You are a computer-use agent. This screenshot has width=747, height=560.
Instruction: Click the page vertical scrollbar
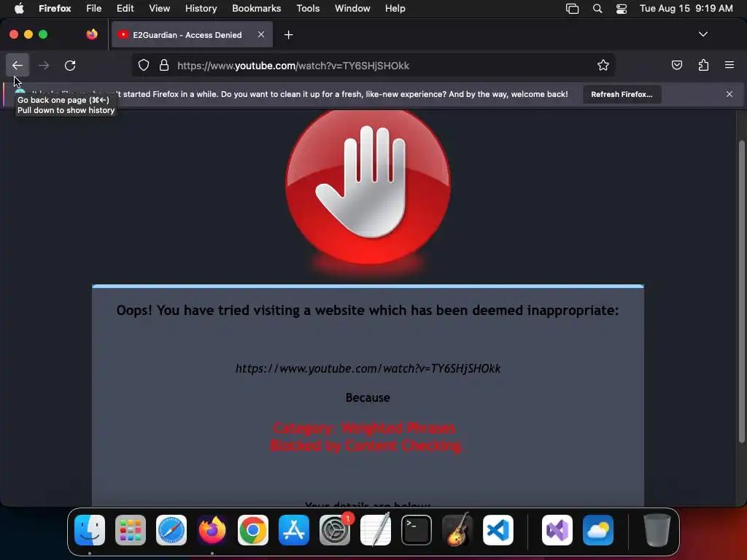tap(741, 292)
